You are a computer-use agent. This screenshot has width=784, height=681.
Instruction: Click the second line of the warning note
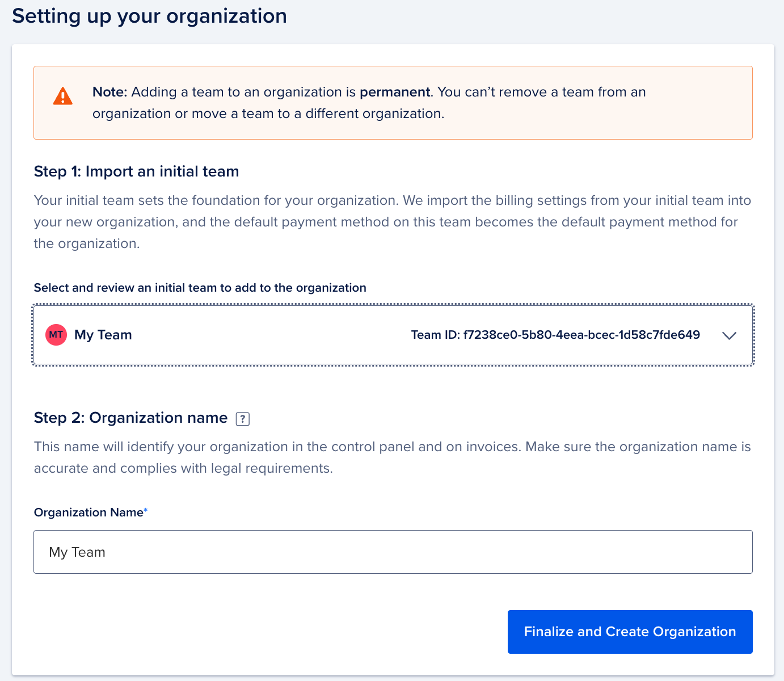point(268,113)
